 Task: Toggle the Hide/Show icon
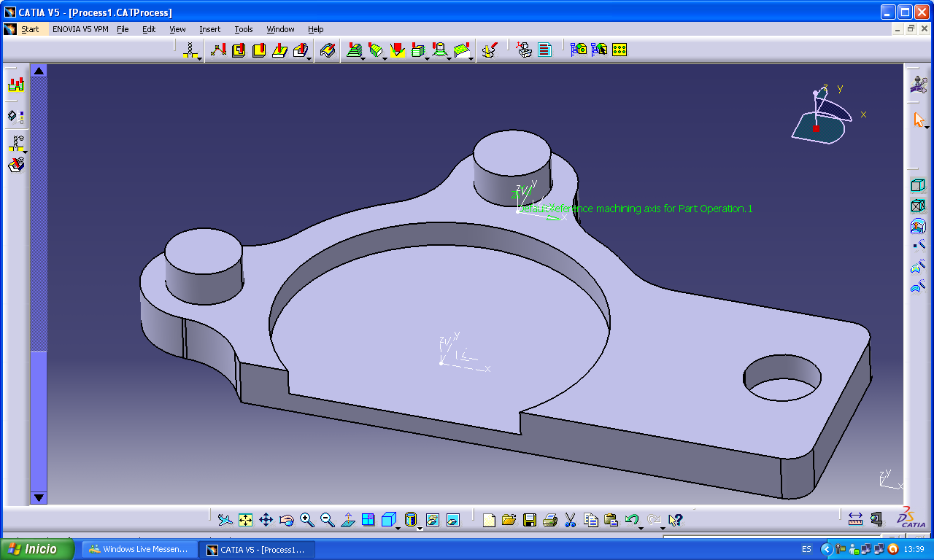click(433, 520)
